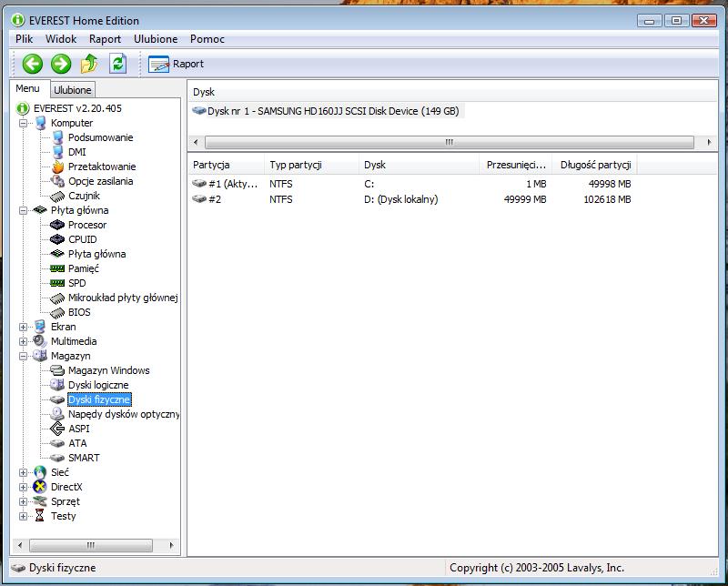Expand the Sprzęt tree branch
This screenshot has height=586, width=728.
[x=24, y=501]
